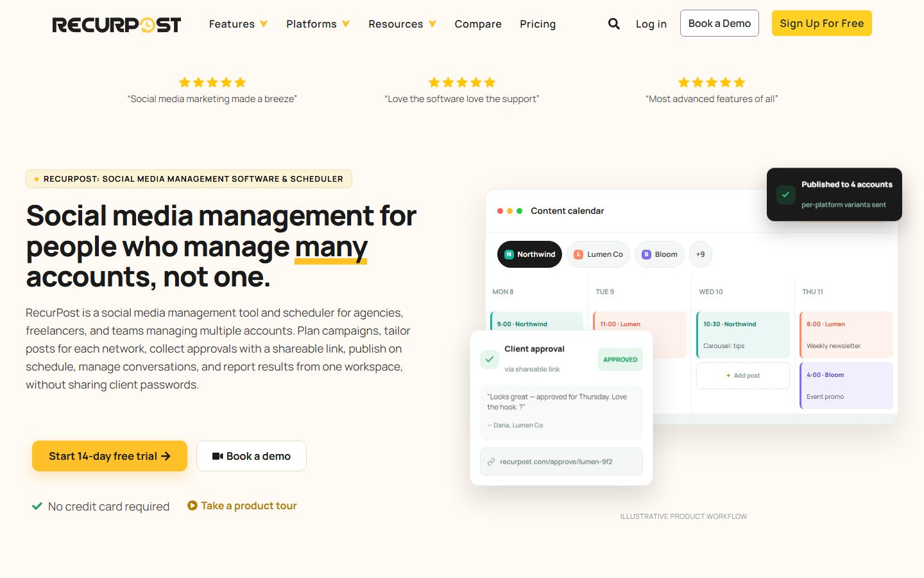Image resolution: width=924 pixels, height=578 pixels.
Task: Open the search icon in navbar
Action: [x=614, y=24]
